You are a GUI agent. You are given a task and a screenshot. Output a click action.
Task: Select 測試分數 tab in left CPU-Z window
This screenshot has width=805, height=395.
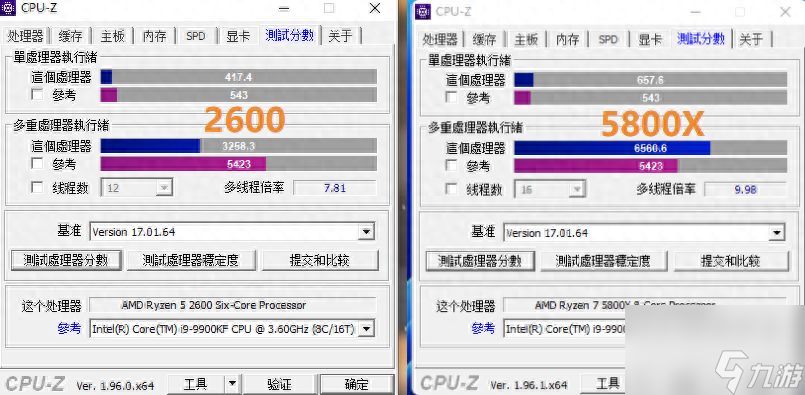[290, 35]
